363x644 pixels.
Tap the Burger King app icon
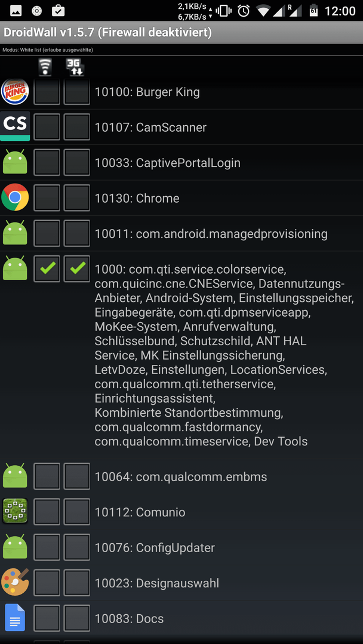15,92
